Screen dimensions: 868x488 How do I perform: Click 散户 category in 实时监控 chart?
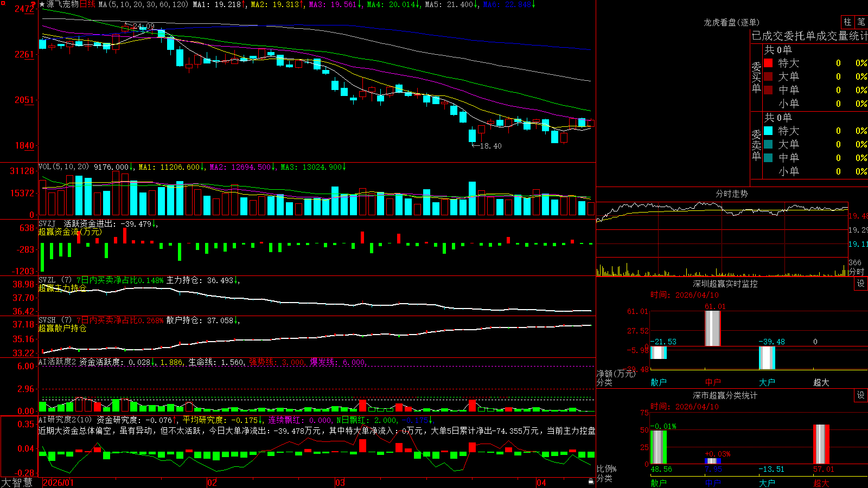pyautogui.click(x=659, y=382)
